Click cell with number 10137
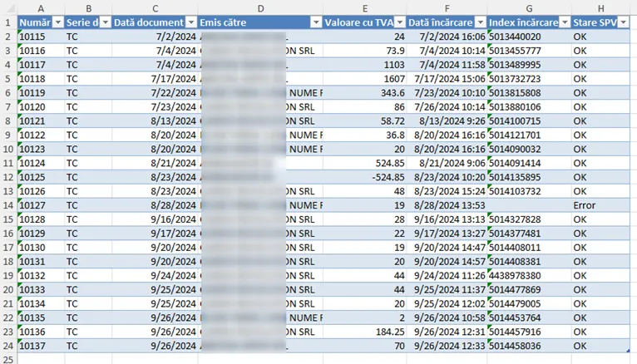The width and height of the screenshot is (637, 364). click(x=41, y=347)
